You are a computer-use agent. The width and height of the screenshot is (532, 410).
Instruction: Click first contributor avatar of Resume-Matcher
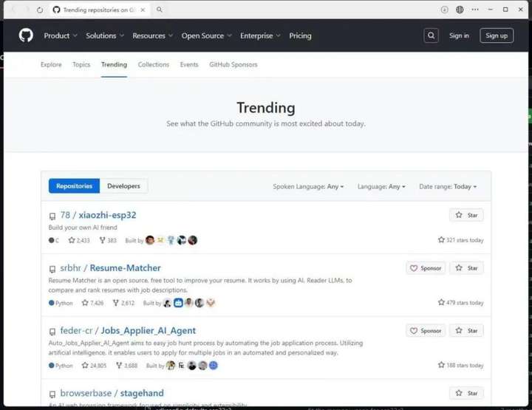pos(167,302)
